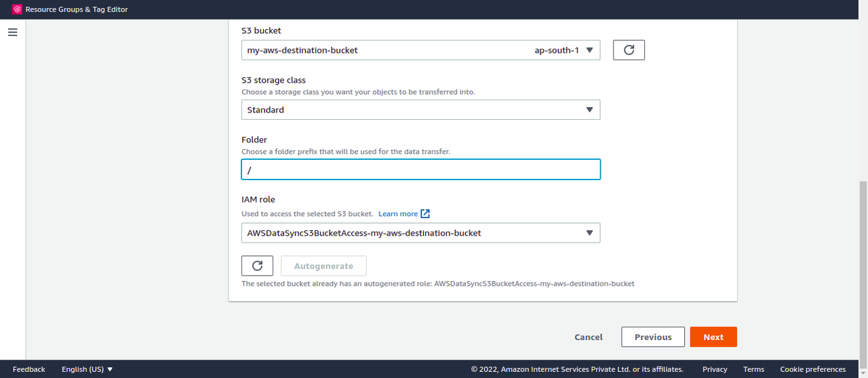Viewport: 868px width, 378px height.
Task: Refresh the S3 bucket list
Action: pos(629,50)
